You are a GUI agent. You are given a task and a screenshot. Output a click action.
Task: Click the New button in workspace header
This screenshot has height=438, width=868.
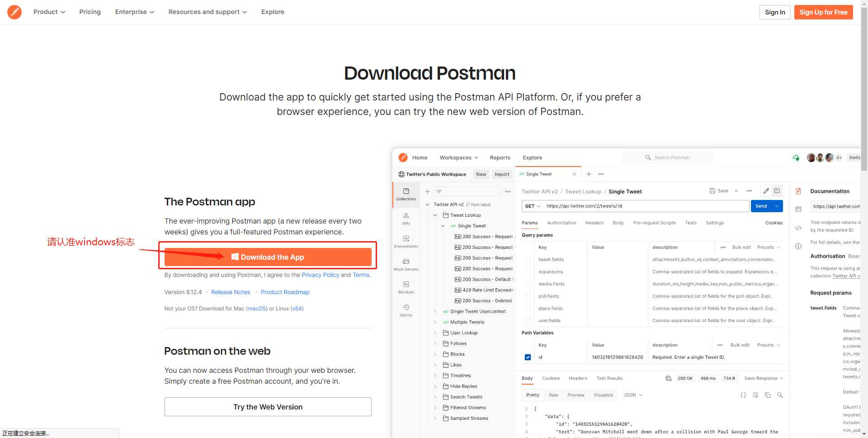click(481, 174)
